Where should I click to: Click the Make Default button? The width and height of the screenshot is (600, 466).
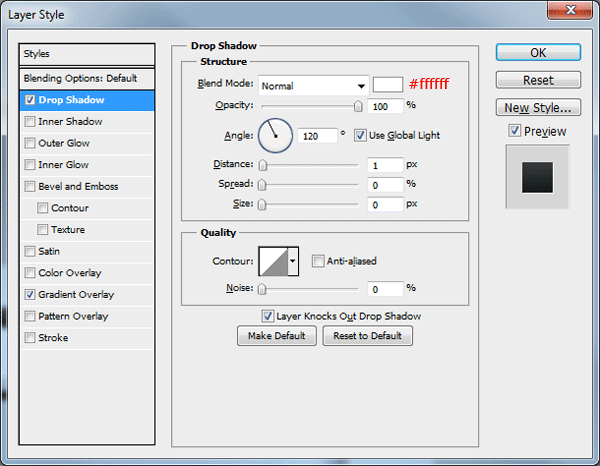click(277, 336)
